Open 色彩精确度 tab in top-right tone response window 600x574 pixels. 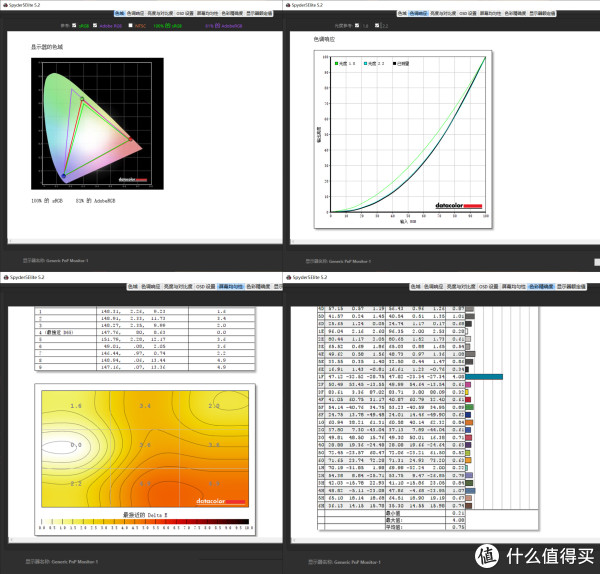coord(515,13)
